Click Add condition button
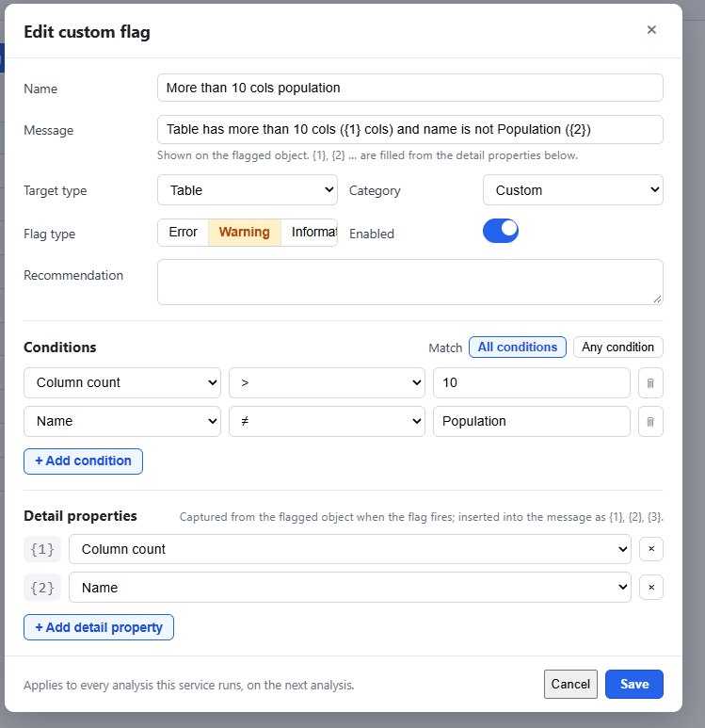705x728 pixels. [83, 461]
